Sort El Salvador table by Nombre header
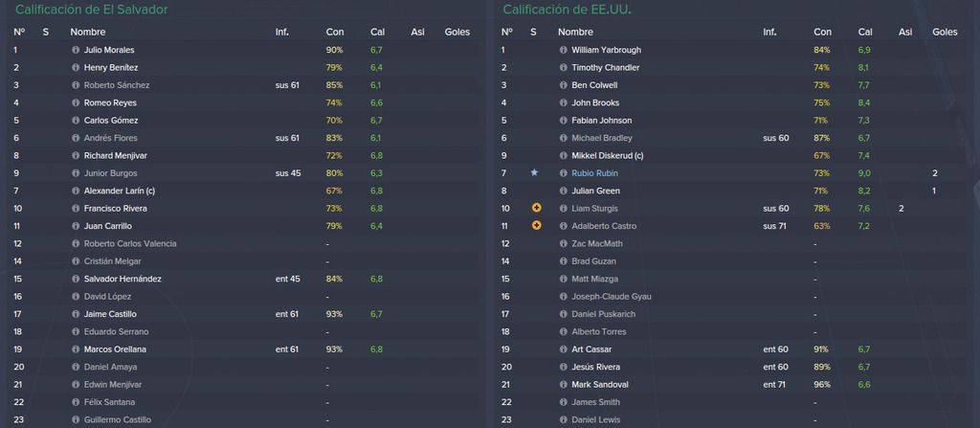Screen dimensions: 980x428 (x=87, y=32)
